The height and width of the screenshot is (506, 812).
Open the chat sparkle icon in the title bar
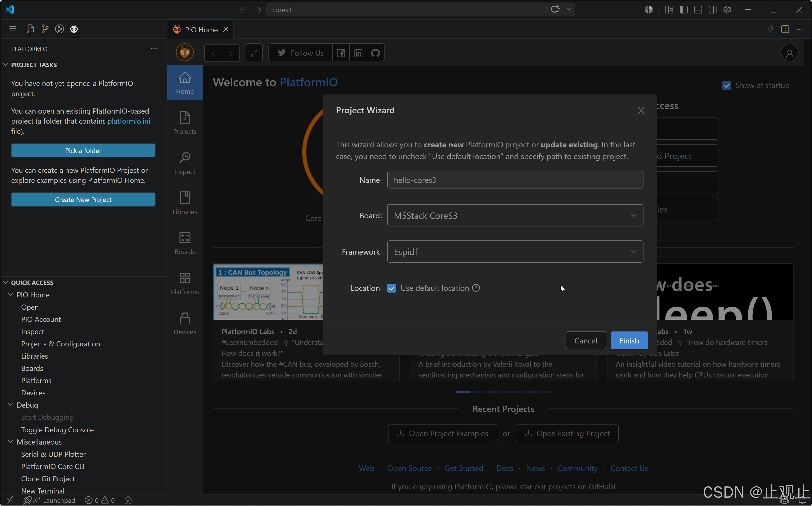click(x=555, y=9)
